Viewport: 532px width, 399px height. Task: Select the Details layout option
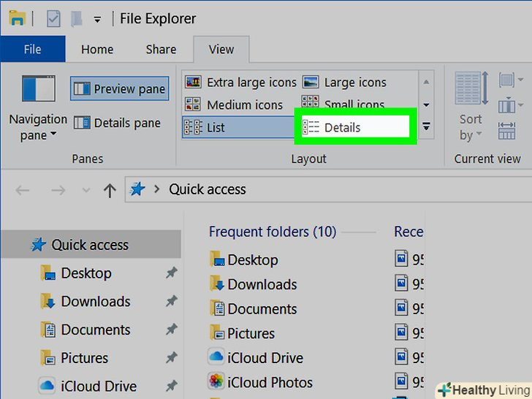[355, 127]
